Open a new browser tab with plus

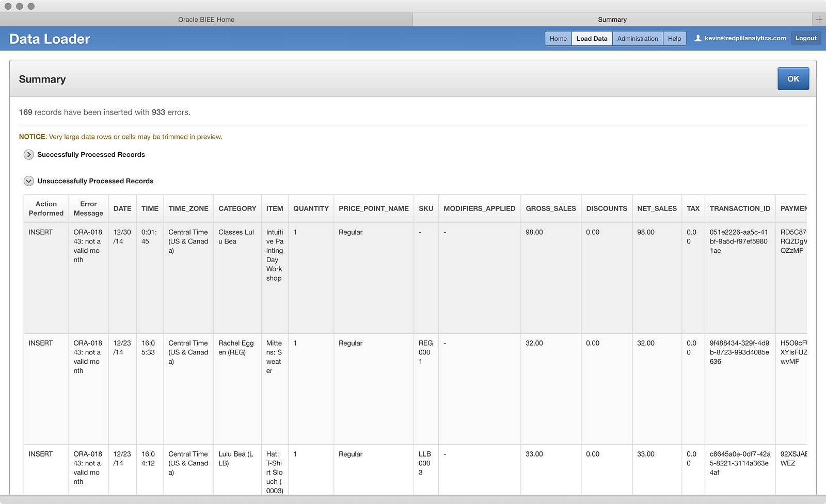point(819,20)
